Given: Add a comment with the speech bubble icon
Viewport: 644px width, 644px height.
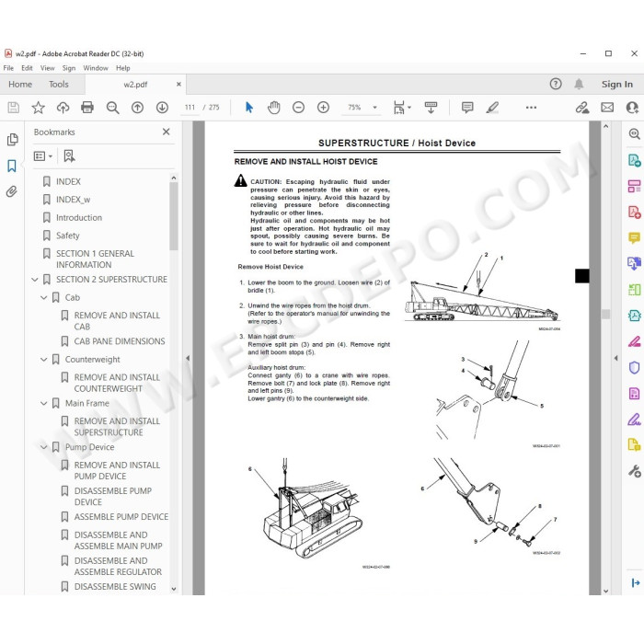Looking at the screenshot, I should (x=467, y=108).
